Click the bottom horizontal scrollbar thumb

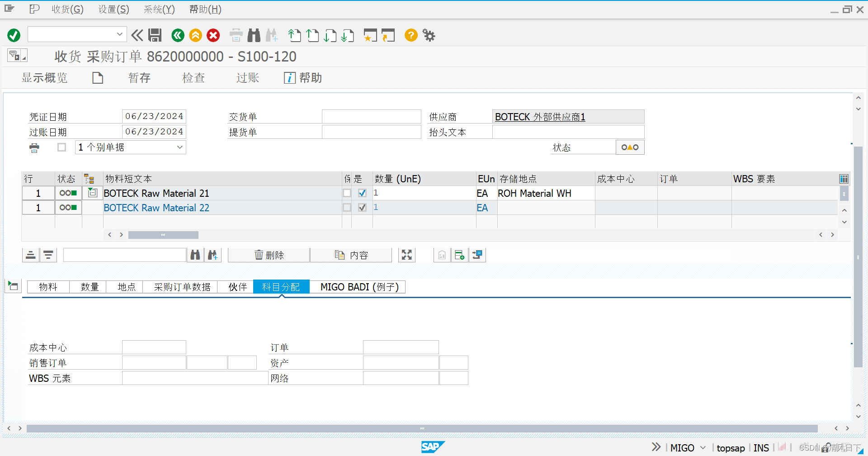(422, 428)
